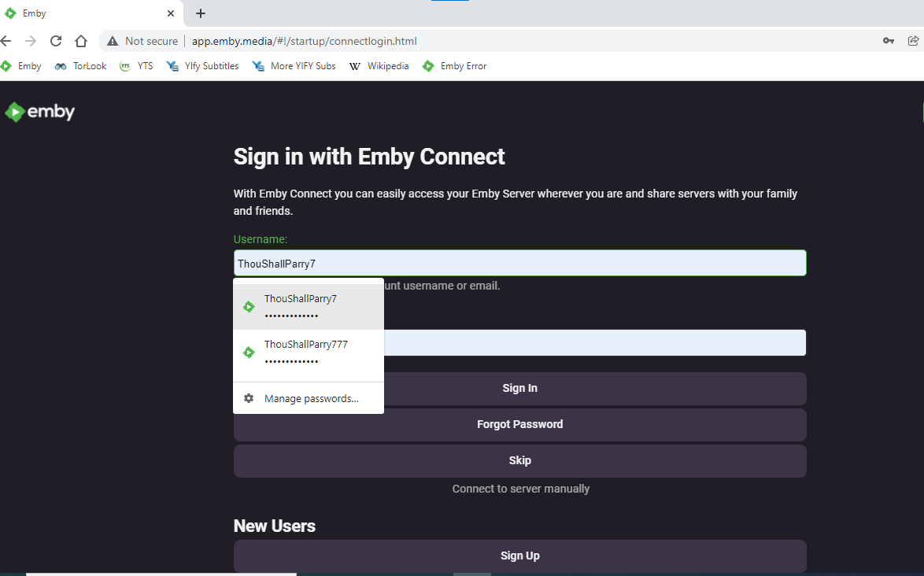
Task: Open the YTS bookmark
Action: click(136, 66)
